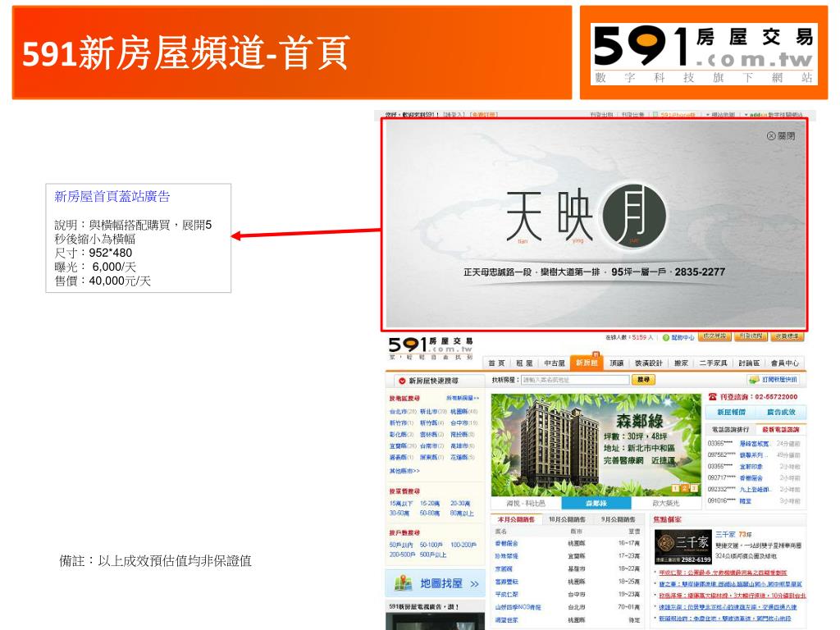Click the 新屋報價 button
840x630 pixels.
coord(731,412)
